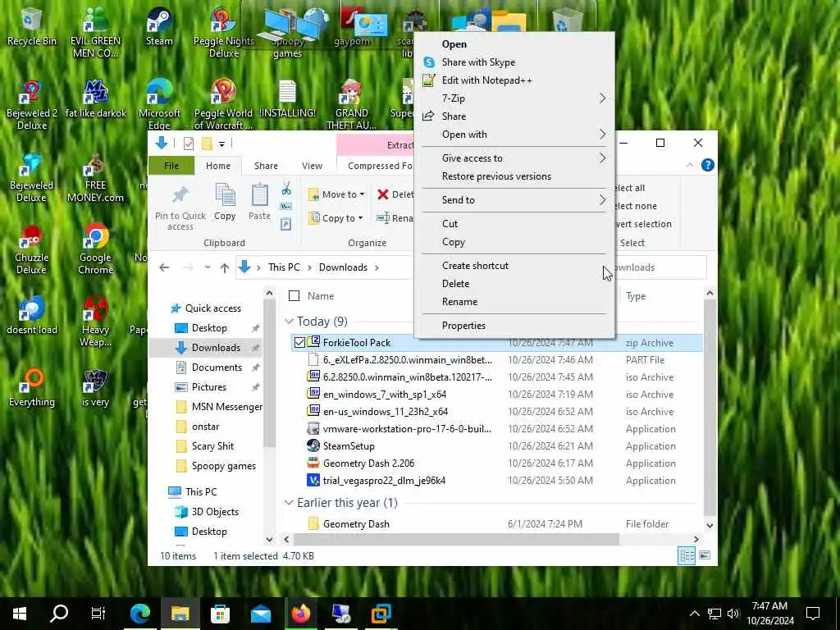Screen dimensions: 840x630
Task: Open Firefox from the taskbar
Action: point(300,614)
